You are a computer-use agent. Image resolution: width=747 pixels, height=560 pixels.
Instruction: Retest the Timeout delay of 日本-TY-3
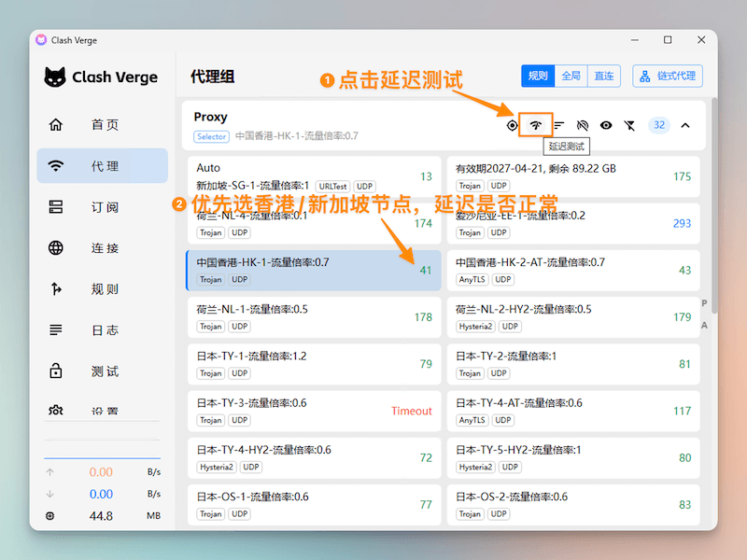(x=412, y=411)
